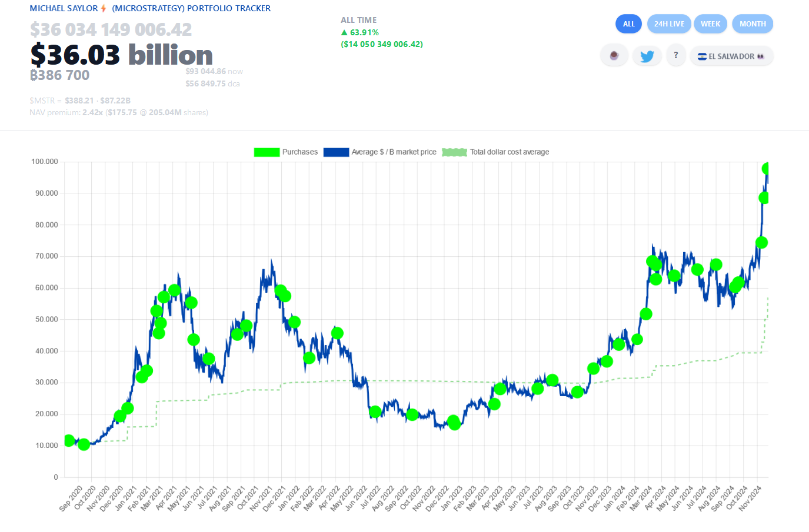Click the $MSTR stock price value
The height and width of the screenshot is (532, 809).
[79, 101]
